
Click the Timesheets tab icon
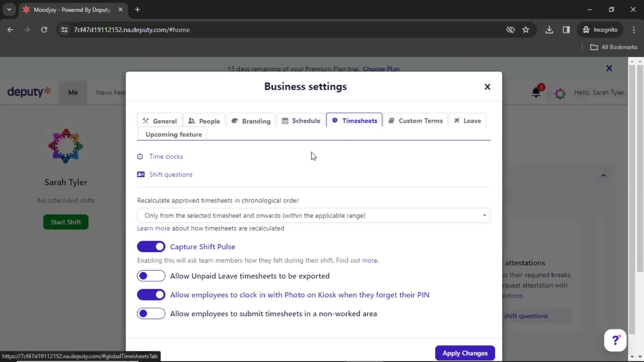tap(335, 121)
